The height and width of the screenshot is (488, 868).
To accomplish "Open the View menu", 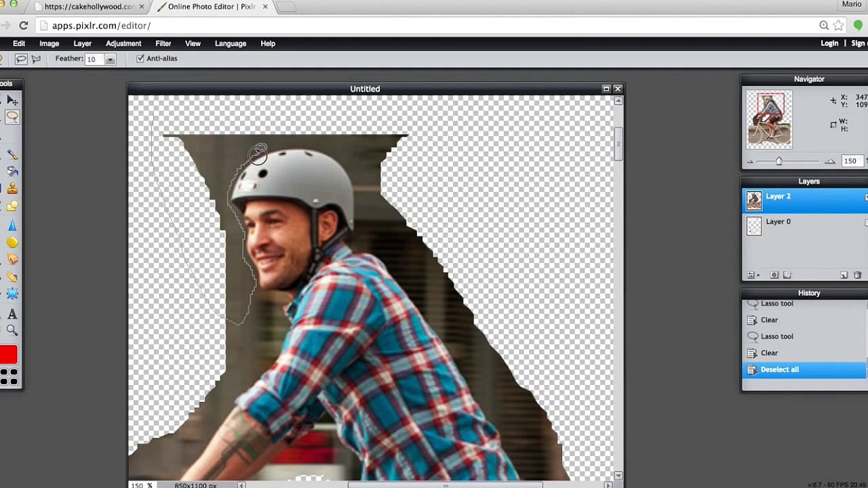I will click(x=193, y=43).
